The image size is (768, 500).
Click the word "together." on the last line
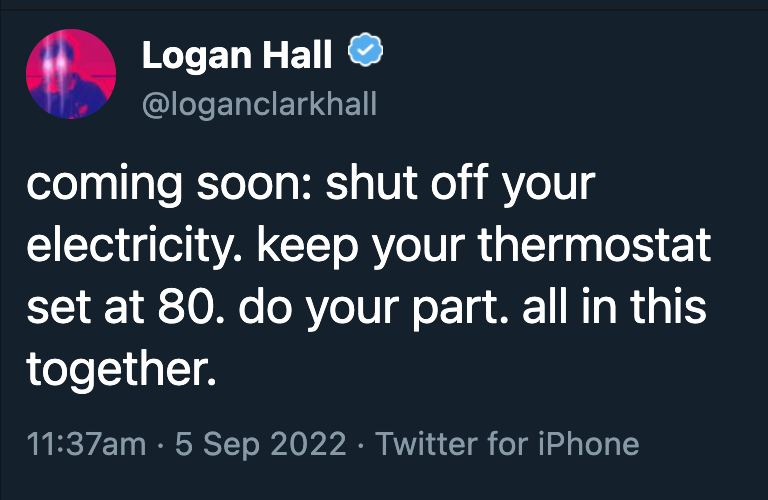click(121, 371)
